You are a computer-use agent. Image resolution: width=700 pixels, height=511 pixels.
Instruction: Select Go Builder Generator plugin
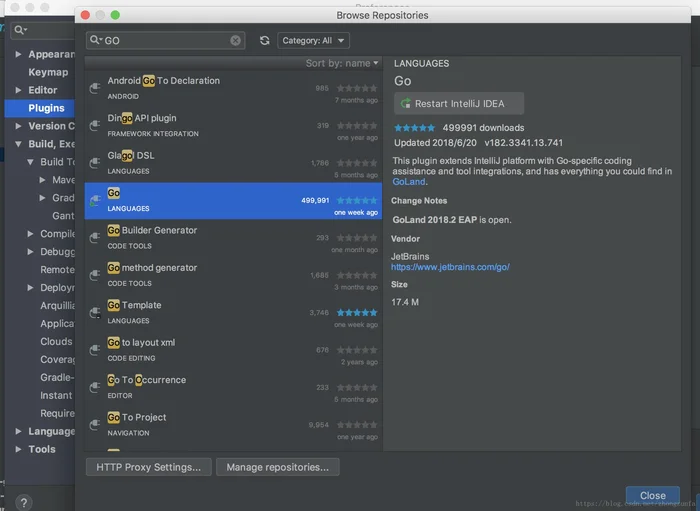(x=233, y=238)
